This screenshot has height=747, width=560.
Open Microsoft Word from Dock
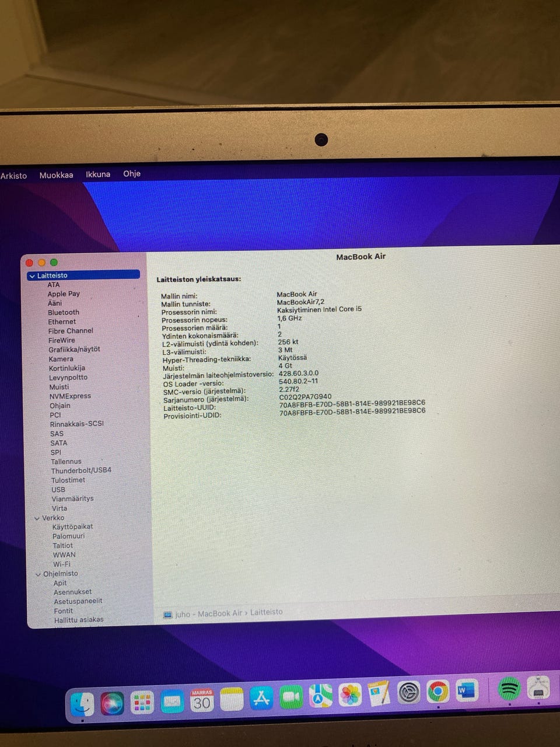[467, 691]
